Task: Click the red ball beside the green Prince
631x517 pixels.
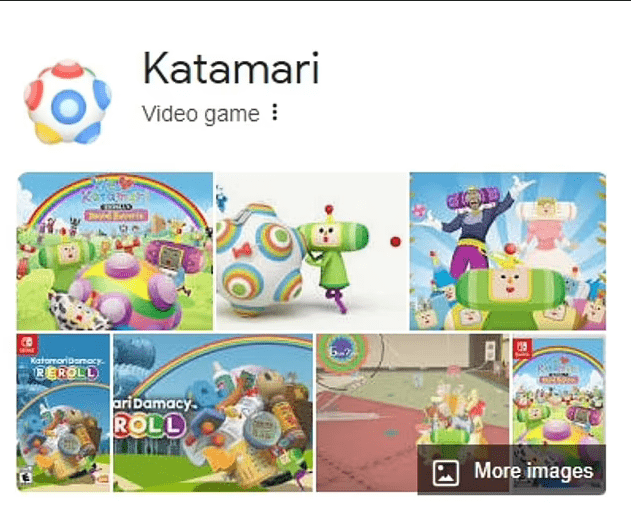Action: coord(396,241)
